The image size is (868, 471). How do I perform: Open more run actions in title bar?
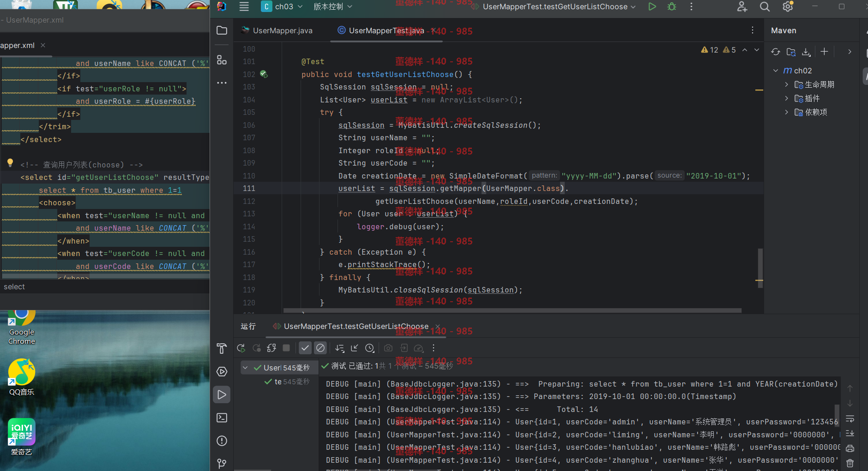pyautogui.click(x=691, y=6)
